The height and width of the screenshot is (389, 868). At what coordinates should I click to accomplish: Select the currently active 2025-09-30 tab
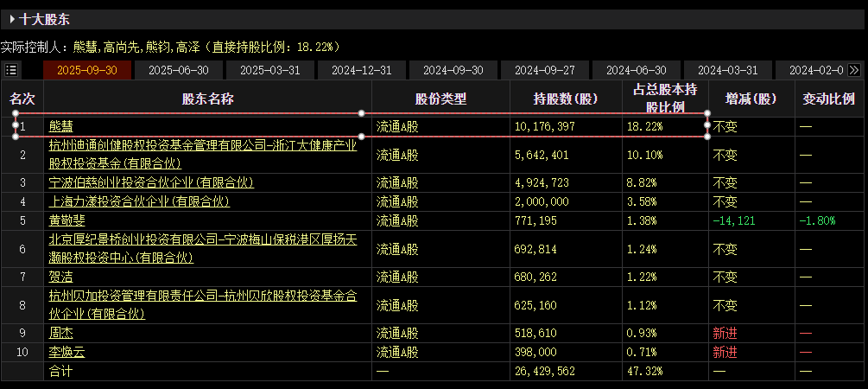point(87,70)
